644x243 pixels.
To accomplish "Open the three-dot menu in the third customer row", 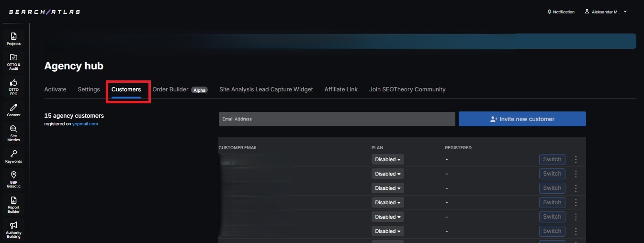I will [x=576, y=188].
